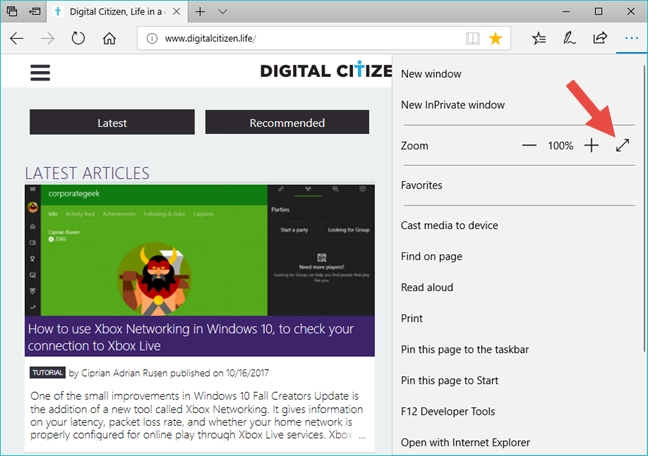Image resolution: width=648 pixels, height=456 pixels.
Task: Choose Pin this page to the taskbar
Action: coord(465,349)
